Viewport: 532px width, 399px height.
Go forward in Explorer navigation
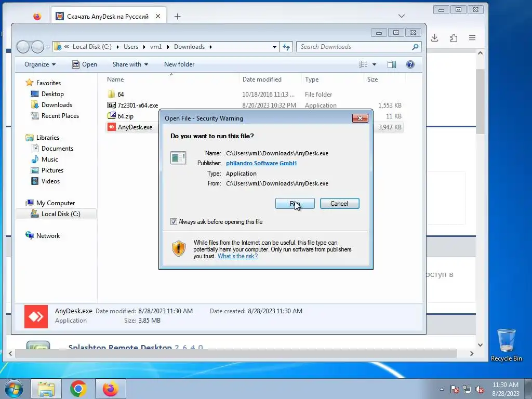coord(37,47)
